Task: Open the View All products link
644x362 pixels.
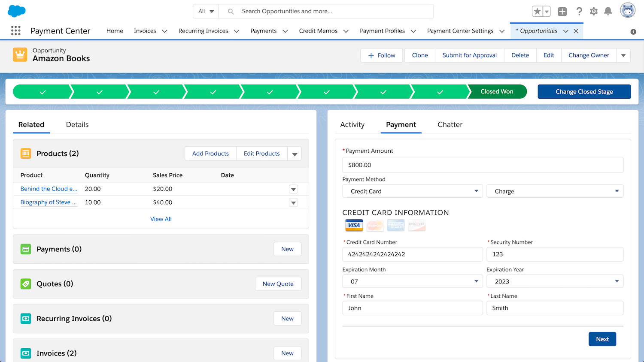Action: coord(161,219)
